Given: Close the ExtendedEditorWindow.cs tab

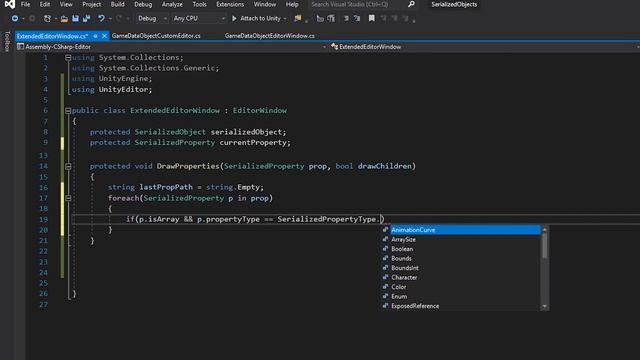Looking at the screenshot, I should tap(104, 36).
